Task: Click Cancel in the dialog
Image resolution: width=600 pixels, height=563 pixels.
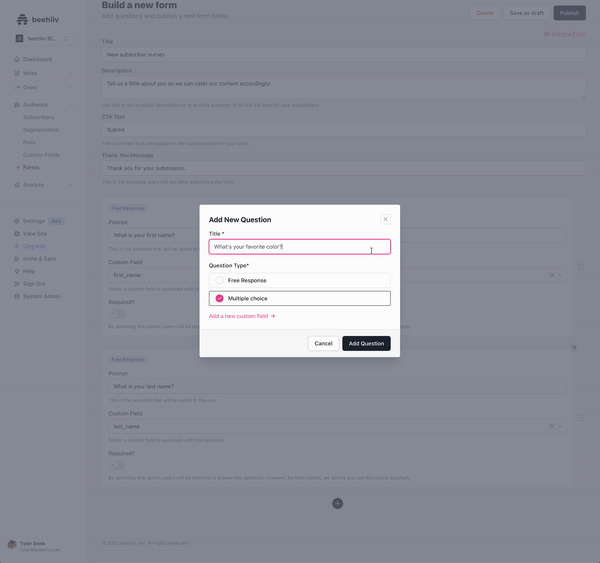Action: pyautogui.click(x=323, y=343)
